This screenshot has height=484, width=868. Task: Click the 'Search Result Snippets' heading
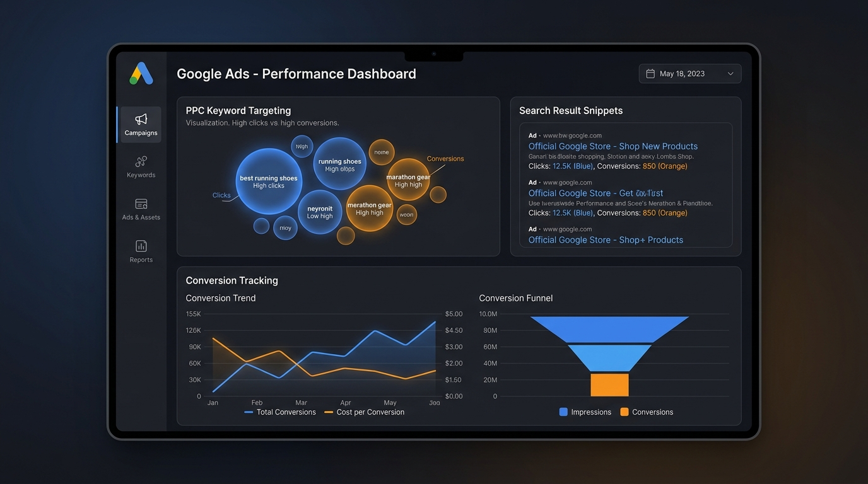(x=571, y=111)
